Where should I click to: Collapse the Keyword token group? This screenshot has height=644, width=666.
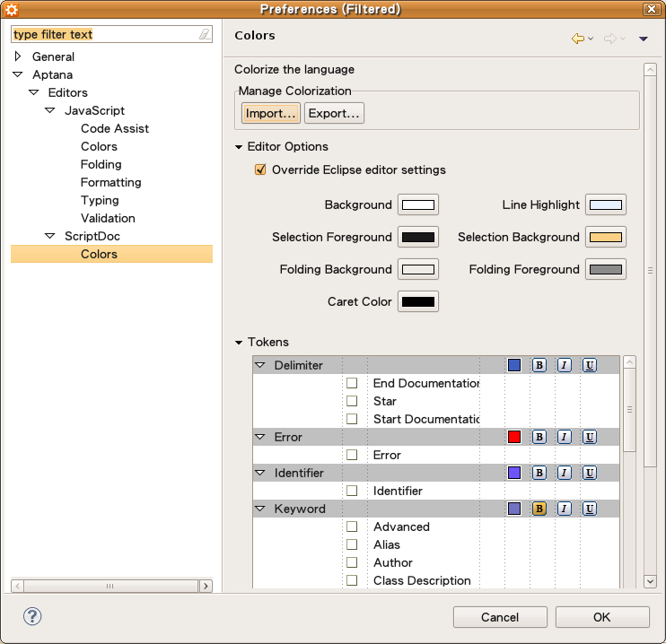coord(260,509)
